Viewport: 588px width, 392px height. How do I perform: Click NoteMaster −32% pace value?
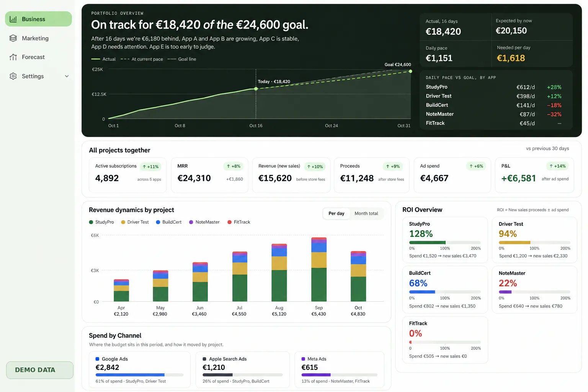(554, 114)
